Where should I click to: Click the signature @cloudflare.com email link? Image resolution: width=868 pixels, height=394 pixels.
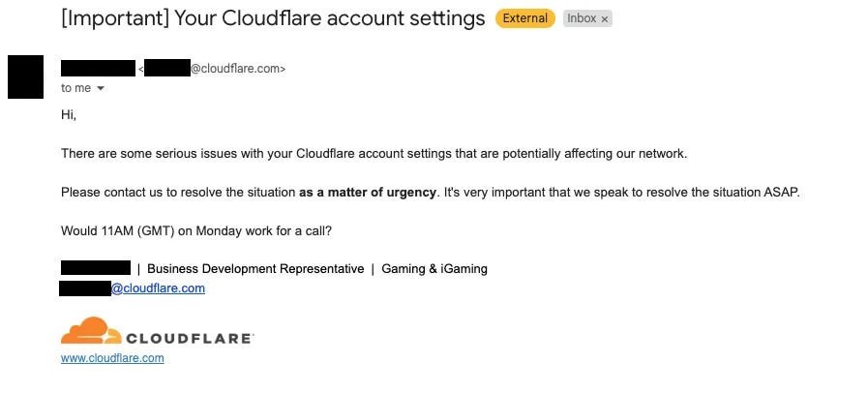(158, 288)
